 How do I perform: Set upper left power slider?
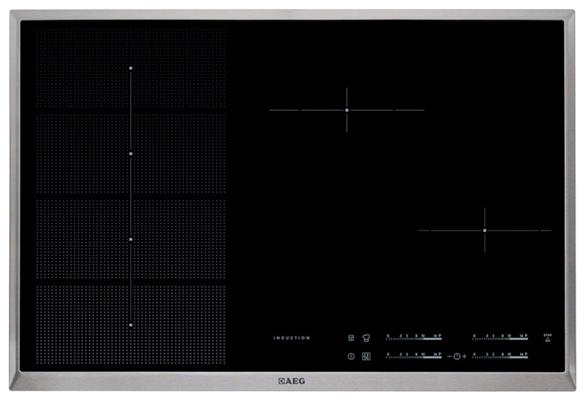[x=414, y=337]
